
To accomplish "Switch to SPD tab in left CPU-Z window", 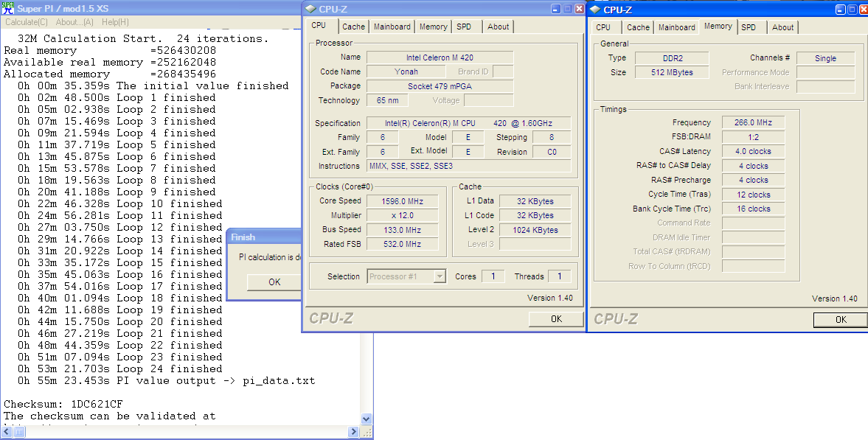I will point(464,27).
